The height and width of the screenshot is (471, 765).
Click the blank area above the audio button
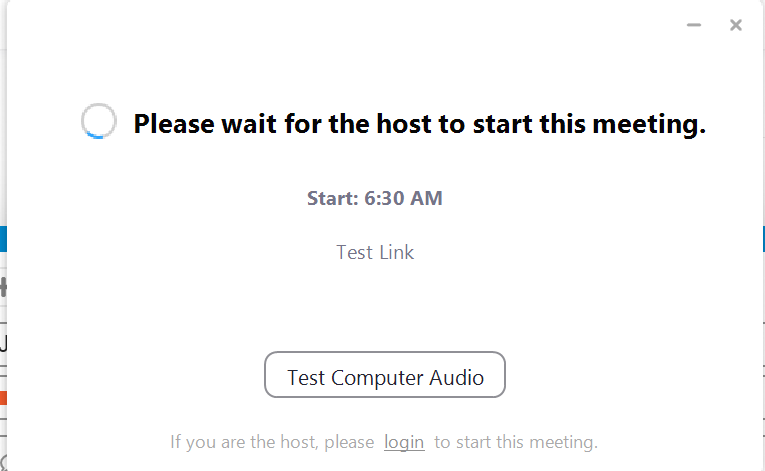point(385,307)
